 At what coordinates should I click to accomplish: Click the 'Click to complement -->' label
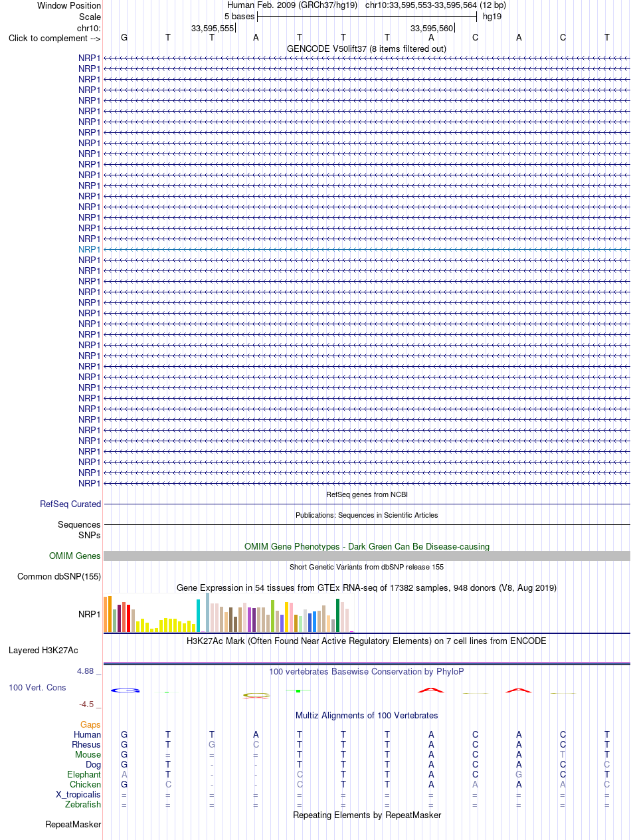[x=54, y=38]
